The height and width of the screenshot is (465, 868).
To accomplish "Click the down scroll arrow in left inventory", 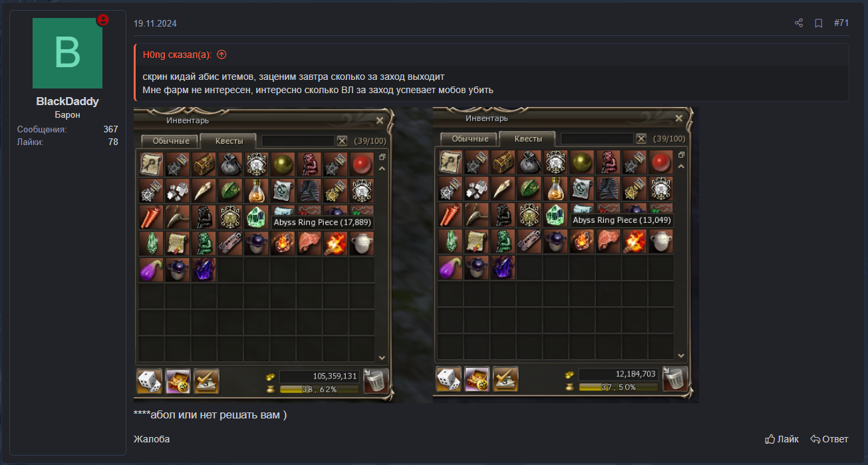I will click(x=382, y=358).
